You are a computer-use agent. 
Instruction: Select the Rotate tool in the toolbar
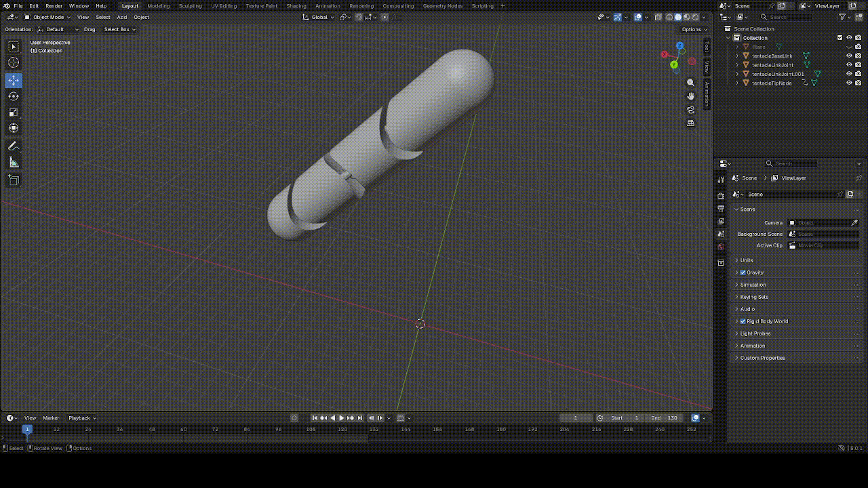coord(14,96)
